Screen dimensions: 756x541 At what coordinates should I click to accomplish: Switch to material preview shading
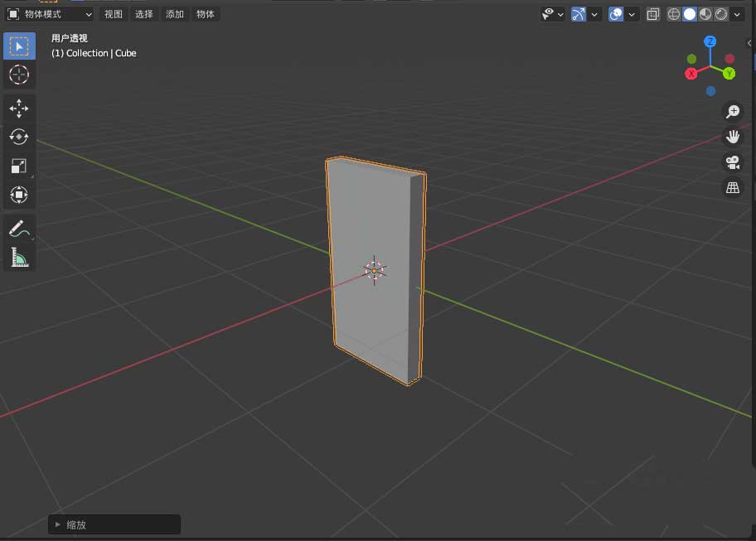pyautogui.click(x=705, y=14)
